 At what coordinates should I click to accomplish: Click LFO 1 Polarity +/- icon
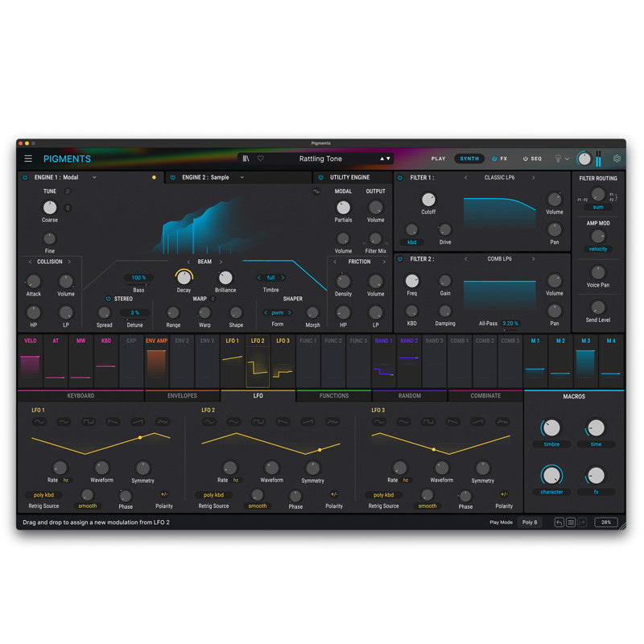coord(164,494)
